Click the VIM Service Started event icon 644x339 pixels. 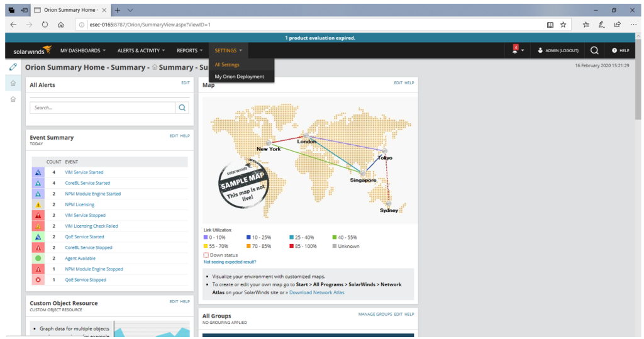pos(38,172)
